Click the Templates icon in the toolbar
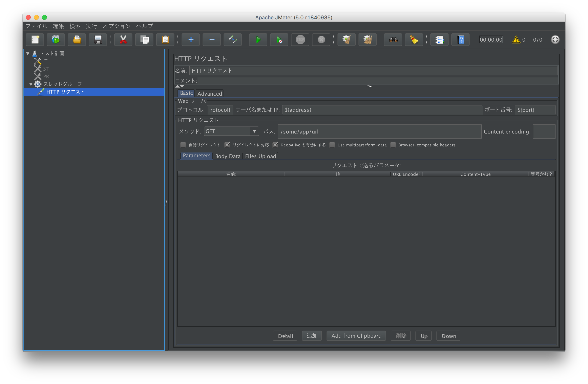 pos(56,40)
